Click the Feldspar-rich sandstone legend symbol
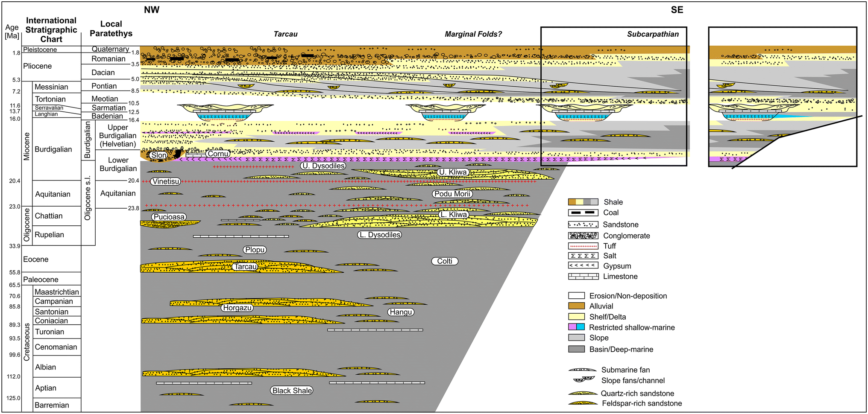The height and width of the screenshot is (414, 868). click(583, 403)
